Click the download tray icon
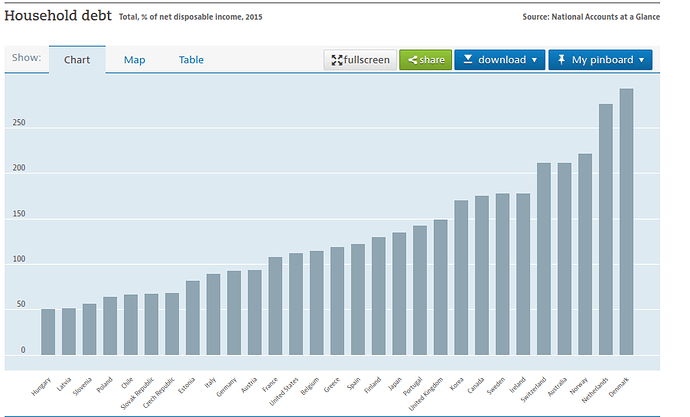Viewport: 690px width, 417px height. 467,60
